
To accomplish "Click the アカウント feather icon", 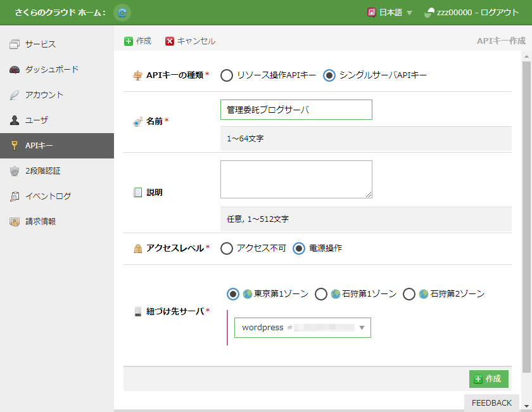I will pos(15,95).
